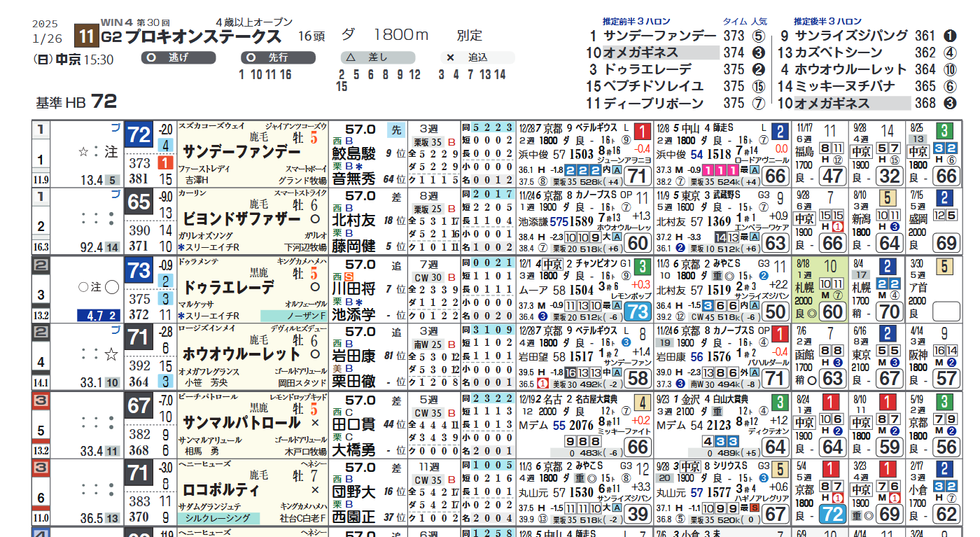980x537 pixels.
Task: Click ディープリボーン in the front-half ranking
Action: click(x=654, y=103)
